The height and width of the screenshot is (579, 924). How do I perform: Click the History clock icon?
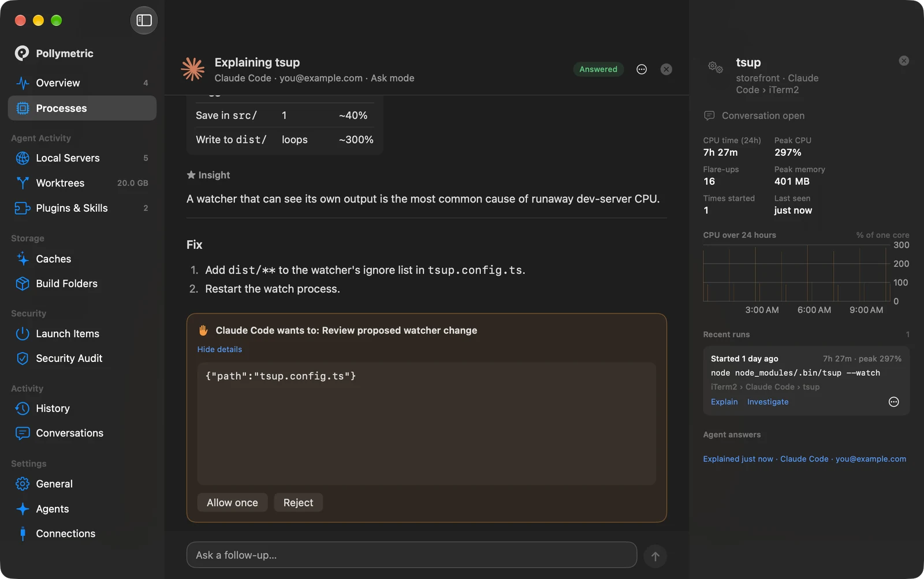click(23, 408)
